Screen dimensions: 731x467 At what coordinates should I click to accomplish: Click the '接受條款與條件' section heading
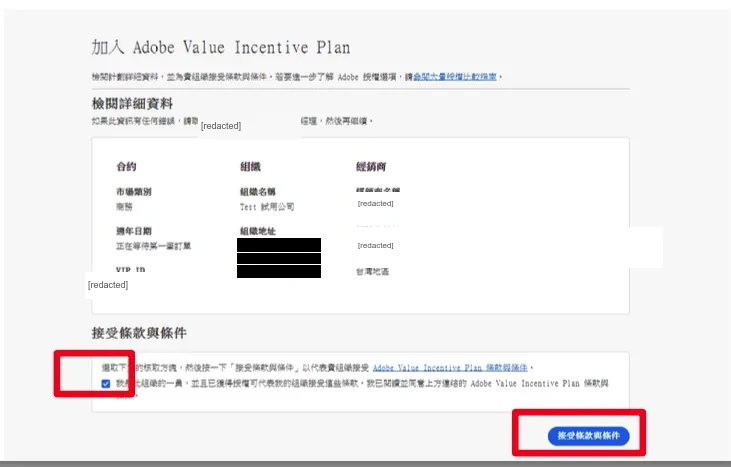(x=139, y=333)
